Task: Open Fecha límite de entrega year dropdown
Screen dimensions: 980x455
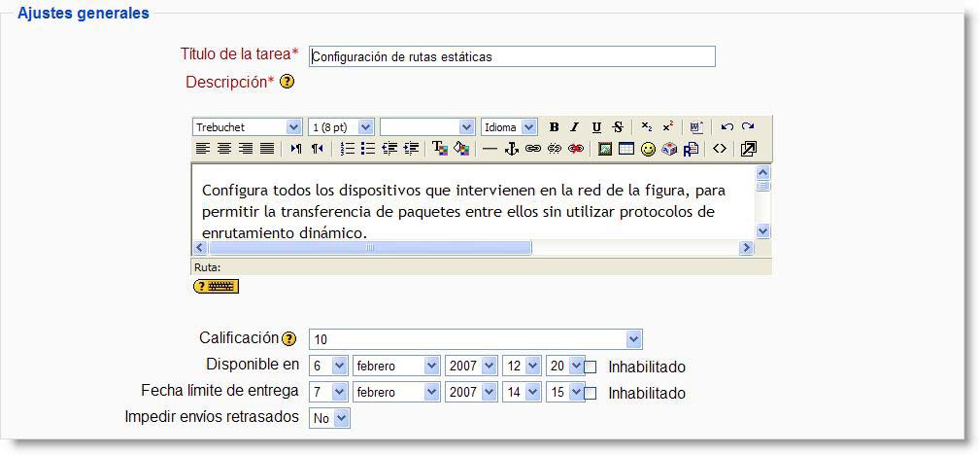Action: coord(471,392)
